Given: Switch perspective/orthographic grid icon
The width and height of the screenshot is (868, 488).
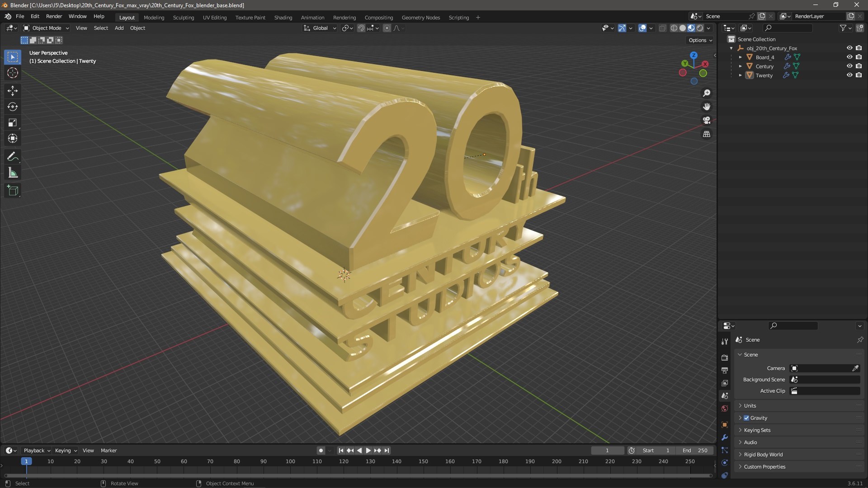Looking at the screenshot, I should [707, 134].
